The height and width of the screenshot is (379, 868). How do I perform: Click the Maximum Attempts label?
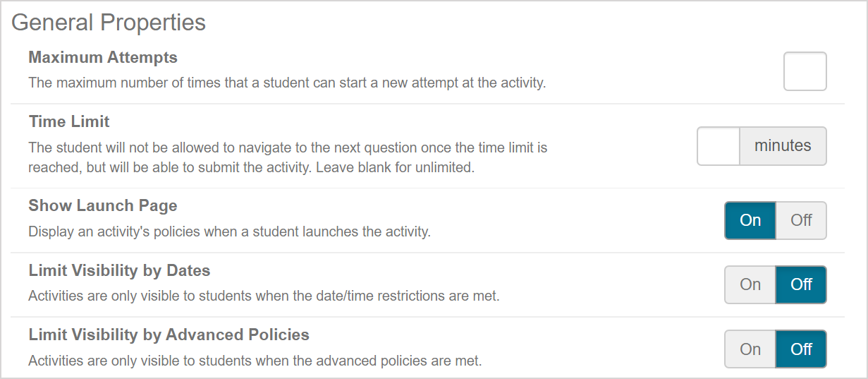(x=103, y=57)
